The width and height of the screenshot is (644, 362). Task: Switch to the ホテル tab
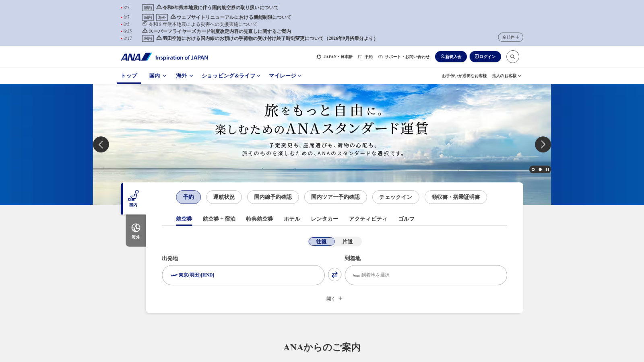click(x=292, y=219)
